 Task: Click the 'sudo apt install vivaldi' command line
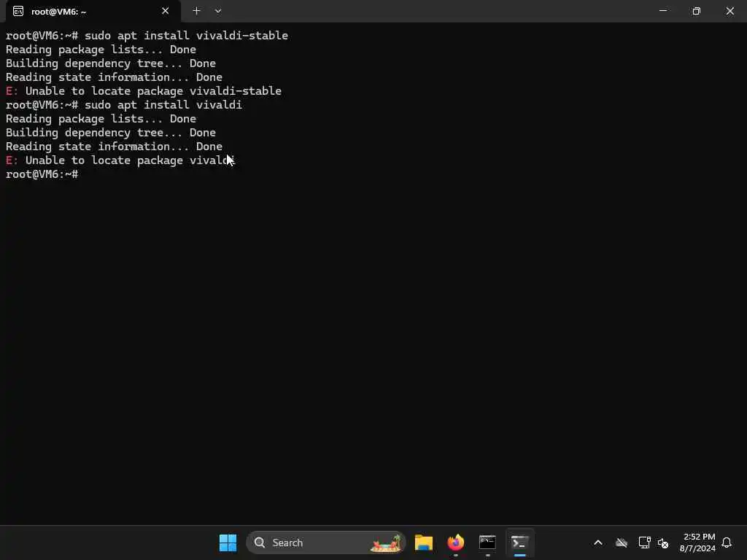tap(124, 105)
